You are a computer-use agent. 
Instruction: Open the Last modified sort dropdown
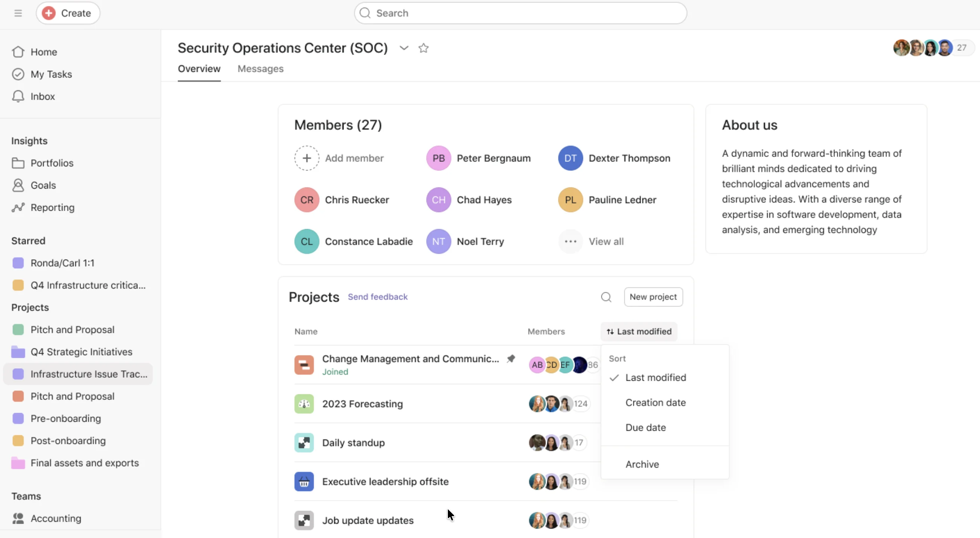coord(639,331)
